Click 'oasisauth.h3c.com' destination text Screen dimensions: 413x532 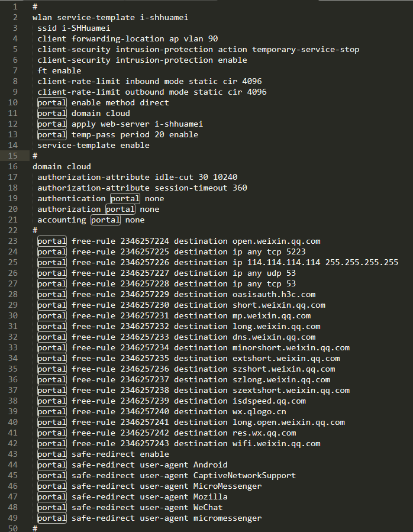point(274,295)
